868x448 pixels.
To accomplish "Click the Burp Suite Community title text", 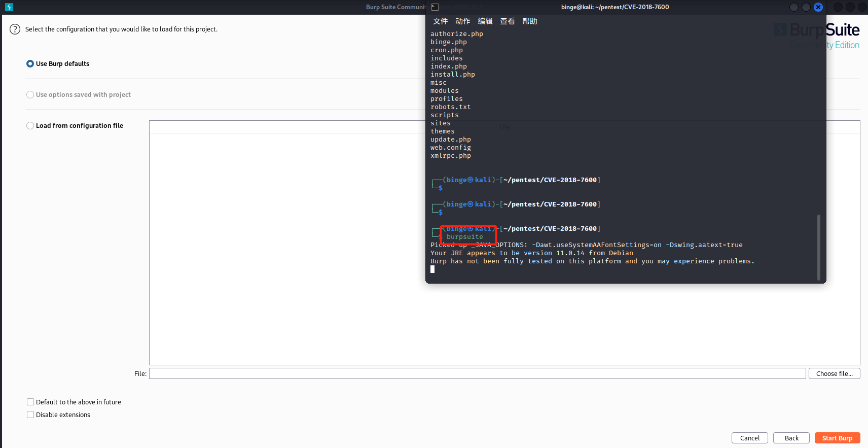I will pyautogui.click(x=396, y=7).
